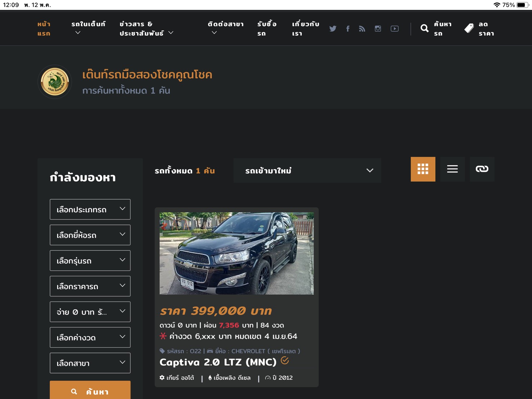Click the เชื้อเพลิง ดีเซล fuel label
The width and height of the screenshot is (532, 399).
(232, 378)
